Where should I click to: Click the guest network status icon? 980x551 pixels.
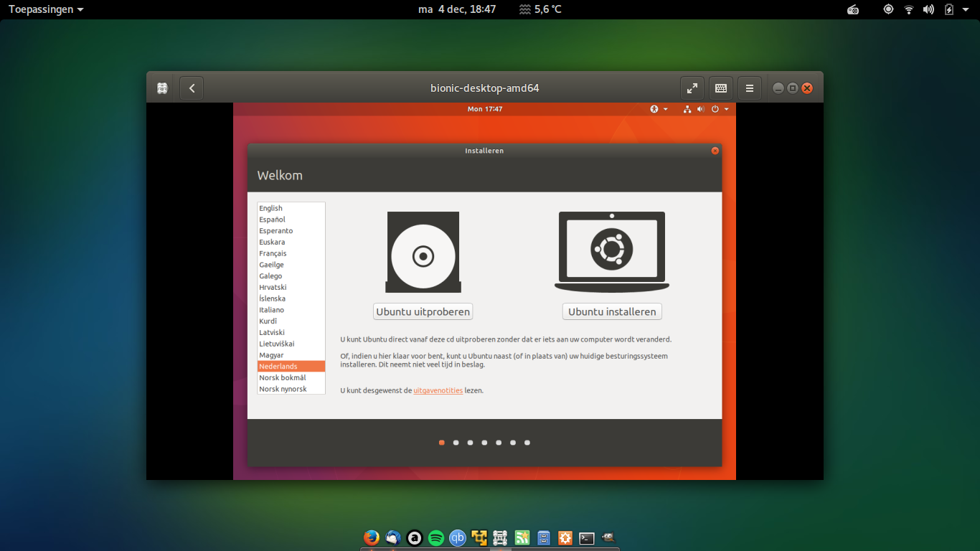tap(687, 109)
